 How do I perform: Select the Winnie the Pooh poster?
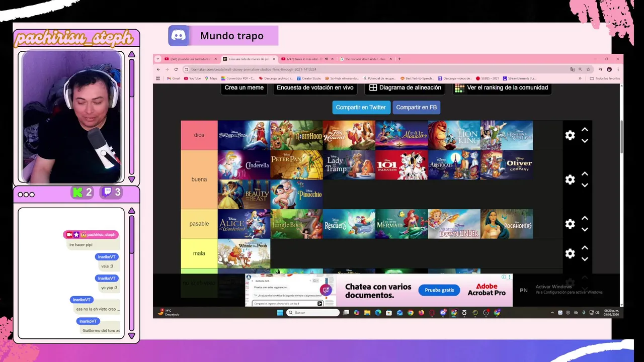244,253
